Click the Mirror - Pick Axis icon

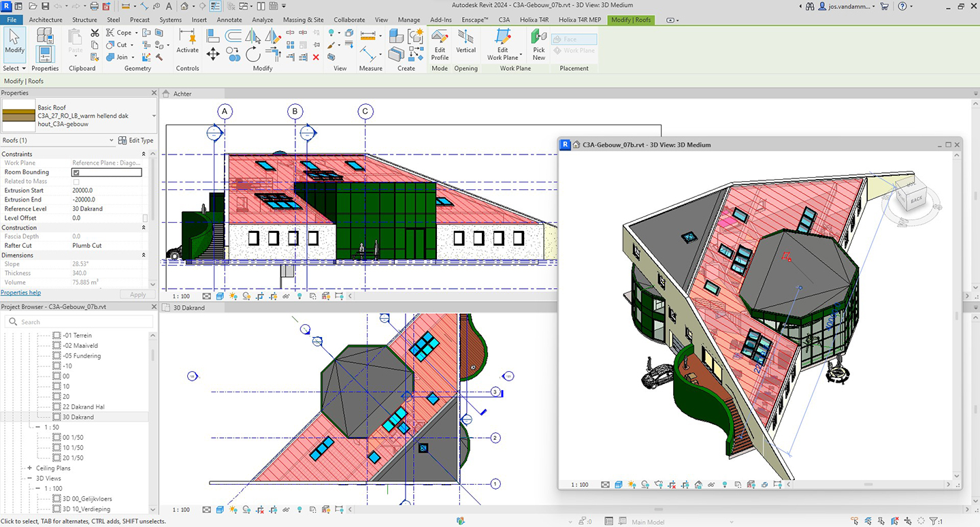253,35
